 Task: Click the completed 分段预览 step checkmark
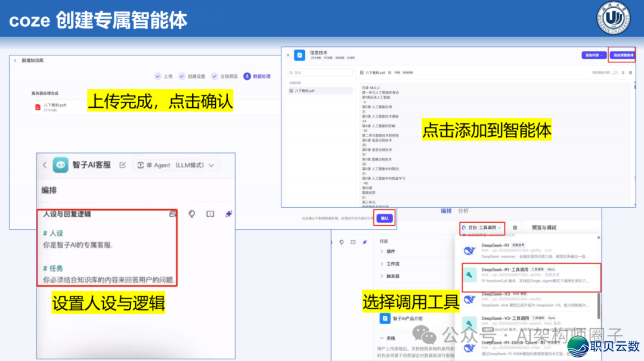click(x=215, y=76)
